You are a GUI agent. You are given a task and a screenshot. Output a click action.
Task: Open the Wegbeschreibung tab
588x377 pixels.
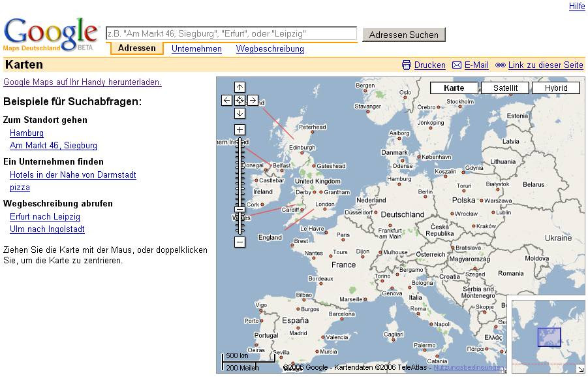270,49
